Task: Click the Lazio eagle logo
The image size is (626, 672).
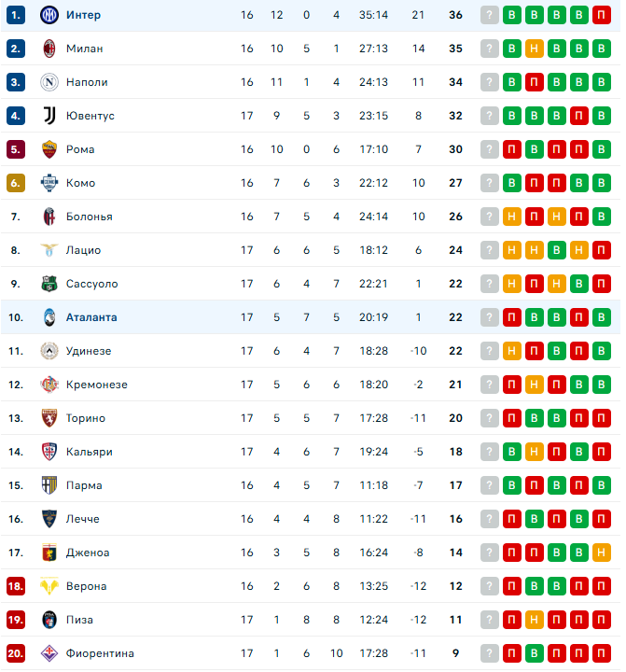Action: [x=49, y=250]
